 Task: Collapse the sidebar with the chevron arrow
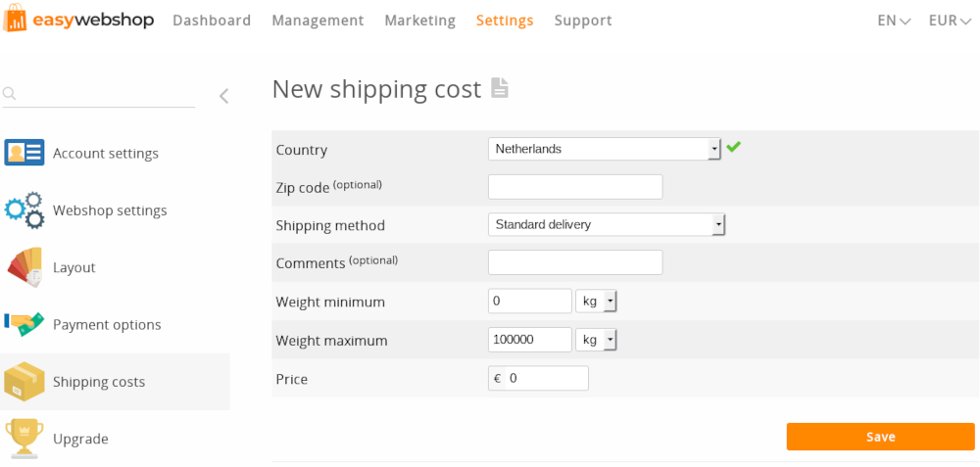223,96
